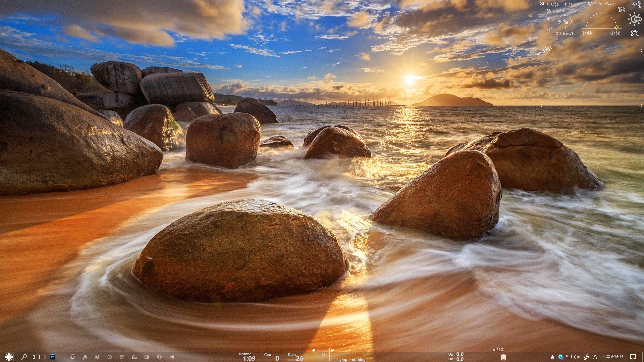Open the small Ps-labeled taskbar icon
This screenshot has width=644, height=362.
pyautogui.click(x=172, y=357)
